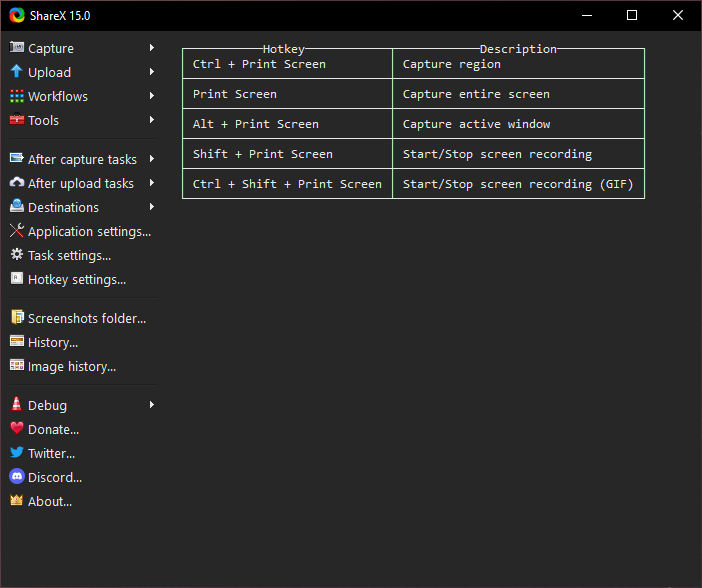Open Image history

[71, 366]
